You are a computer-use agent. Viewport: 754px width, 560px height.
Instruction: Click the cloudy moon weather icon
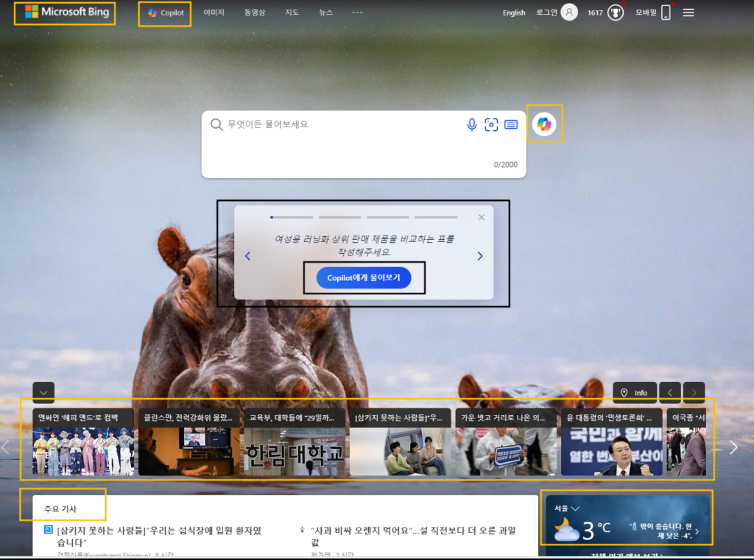(x=566, y=530)
